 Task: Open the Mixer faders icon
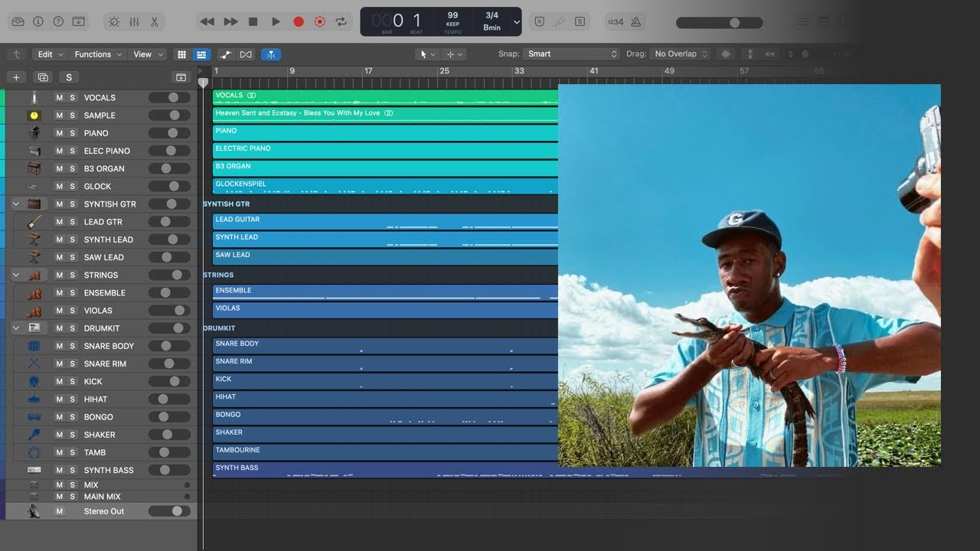point(134,21)
